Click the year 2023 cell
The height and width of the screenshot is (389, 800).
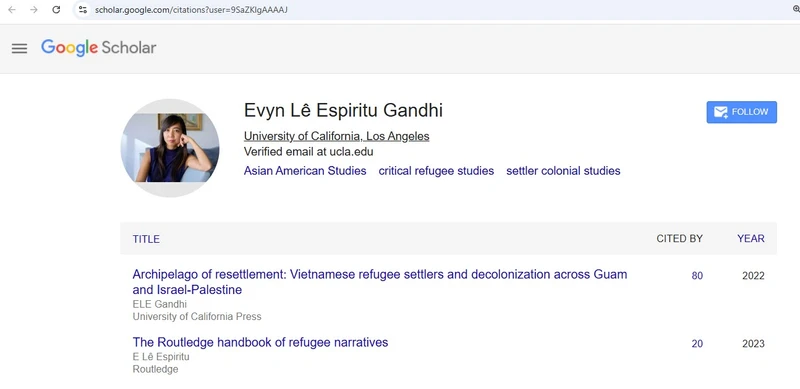pos(753,344)
